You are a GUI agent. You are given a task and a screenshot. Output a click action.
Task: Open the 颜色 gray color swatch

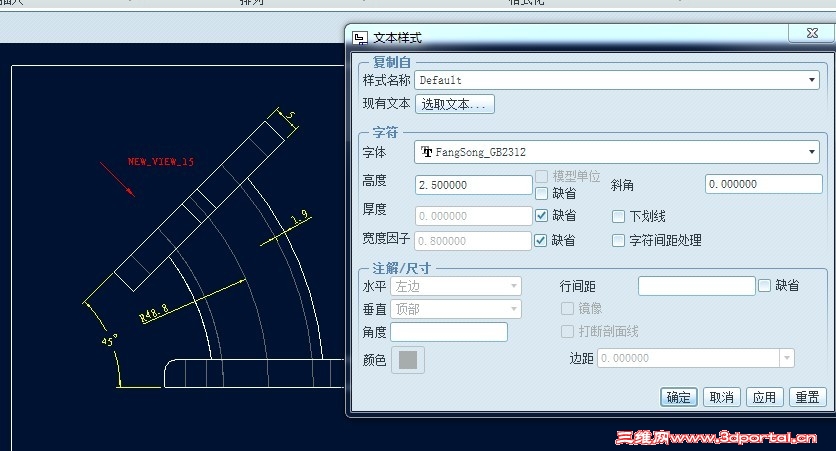pyautogui.click(x=408, y=360)
